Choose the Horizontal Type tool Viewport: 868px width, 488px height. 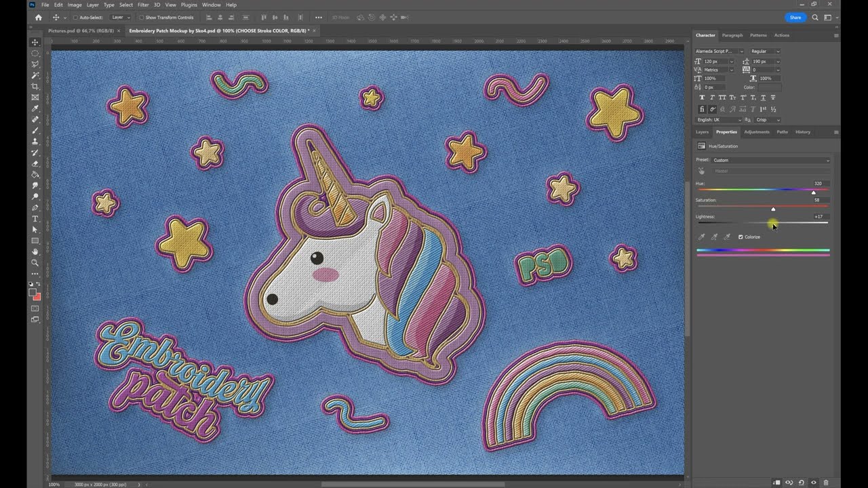tap(35, 218)
